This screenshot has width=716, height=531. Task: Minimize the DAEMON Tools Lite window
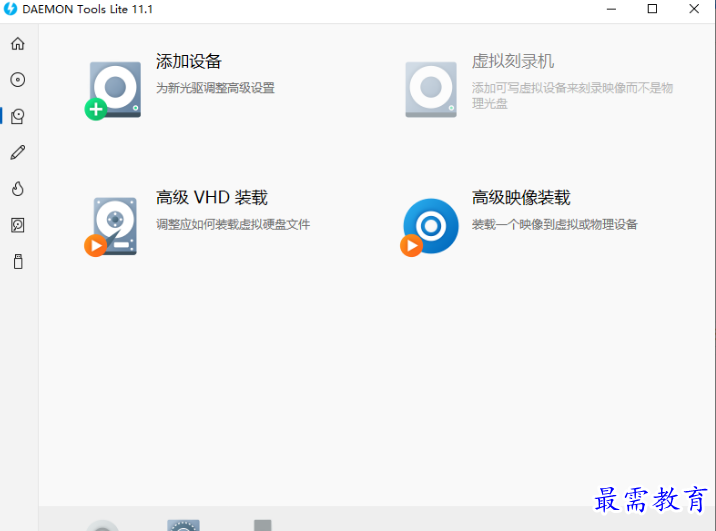pos(611,9)
